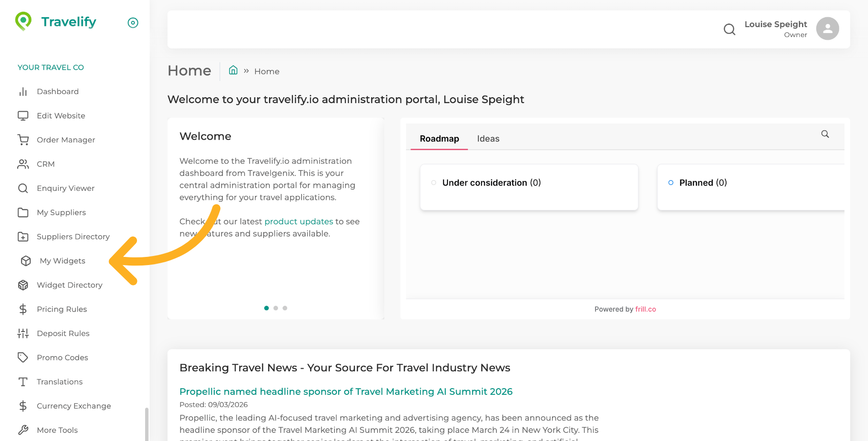Select the second carousel dot in Welcome panel
The height and width of the screenshot is (441, 868).
click(x=276, y=308)
